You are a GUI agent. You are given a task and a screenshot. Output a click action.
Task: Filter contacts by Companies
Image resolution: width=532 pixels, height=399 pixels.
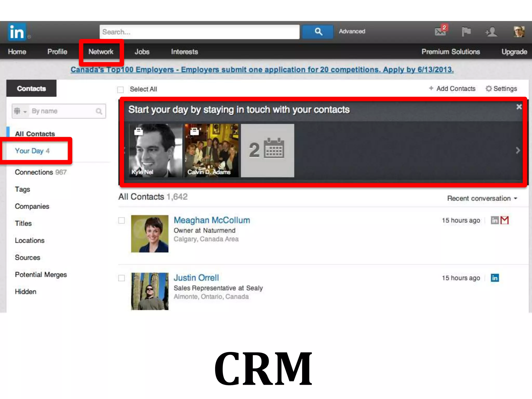(x=32, y=206)
